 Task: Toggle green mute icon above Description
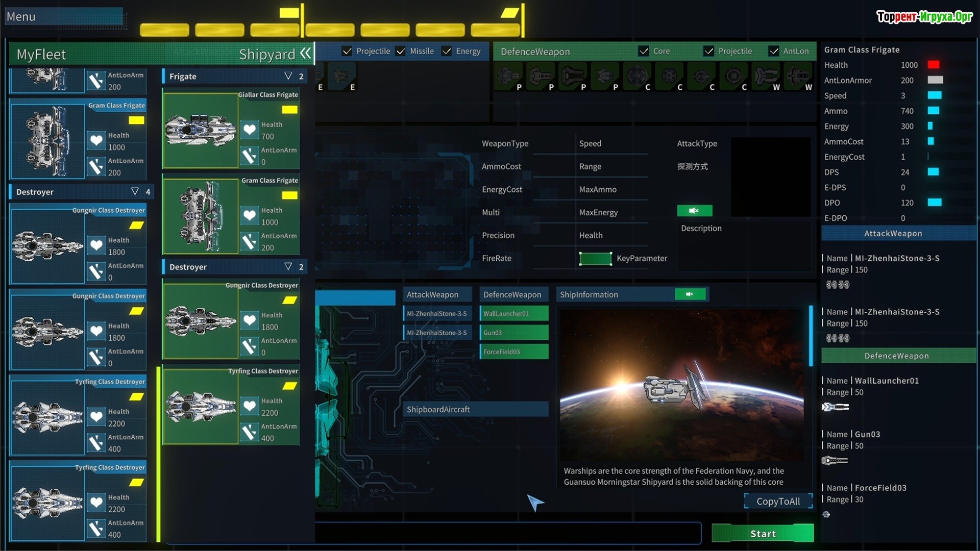point(694,211)
